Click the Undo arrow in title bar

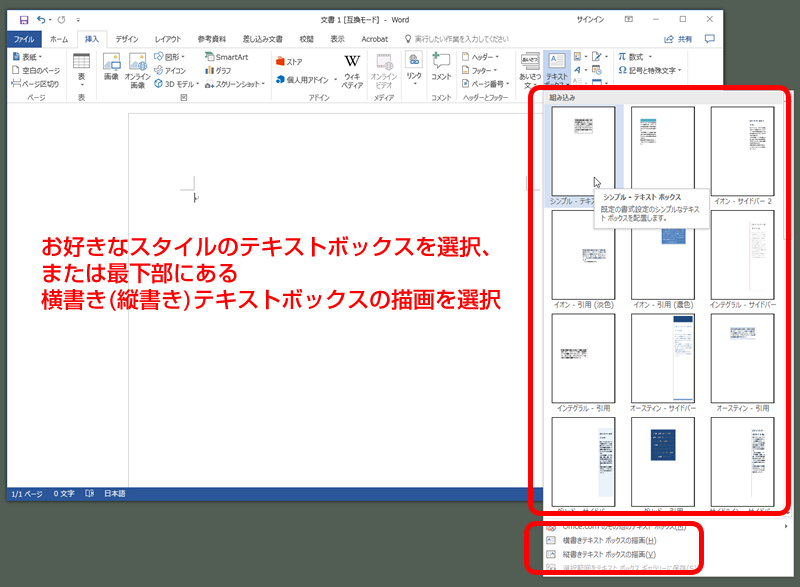click(x=41, y=19)
